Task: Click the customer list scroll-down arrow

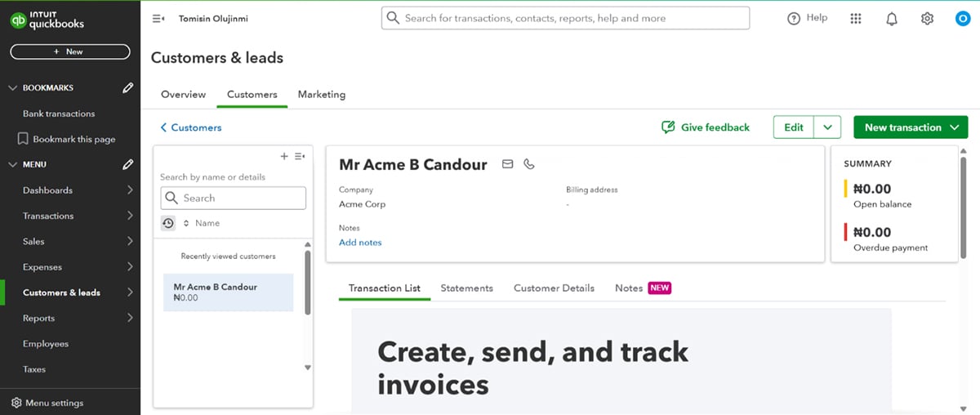Action: 308,368
